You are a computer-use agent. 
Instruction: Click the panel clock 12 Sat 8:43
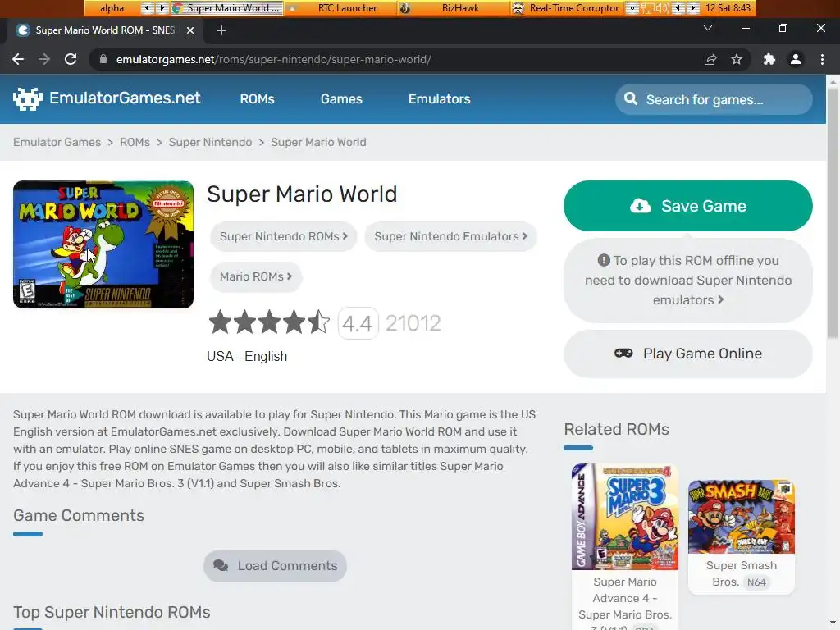click(728, 8)
